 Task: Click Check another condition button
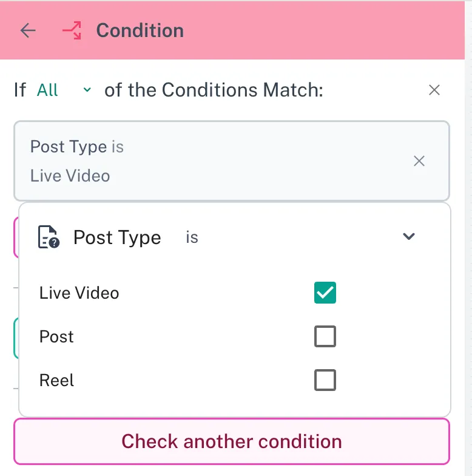coord(231,441)
